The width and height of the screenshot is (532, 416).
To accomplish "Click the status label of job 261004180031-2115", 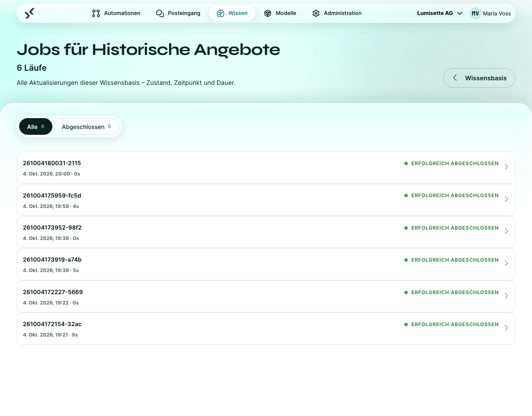I will click(x=451, y=163).
